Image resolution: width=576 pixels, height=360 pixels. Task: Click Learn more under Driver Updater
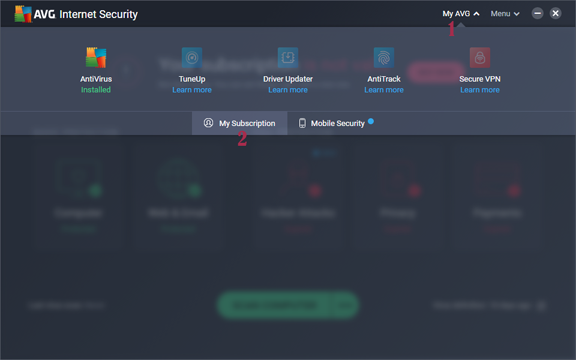pos(288,90)
